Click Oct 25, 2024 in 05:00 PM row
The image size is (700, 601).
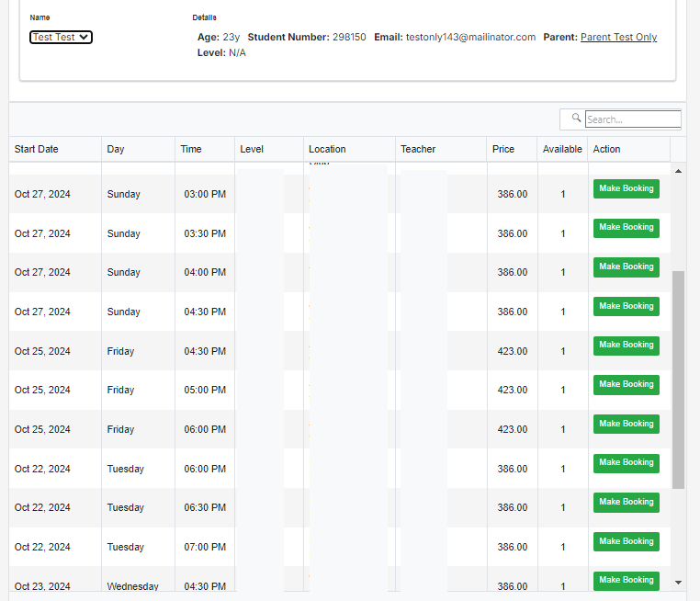42,390
